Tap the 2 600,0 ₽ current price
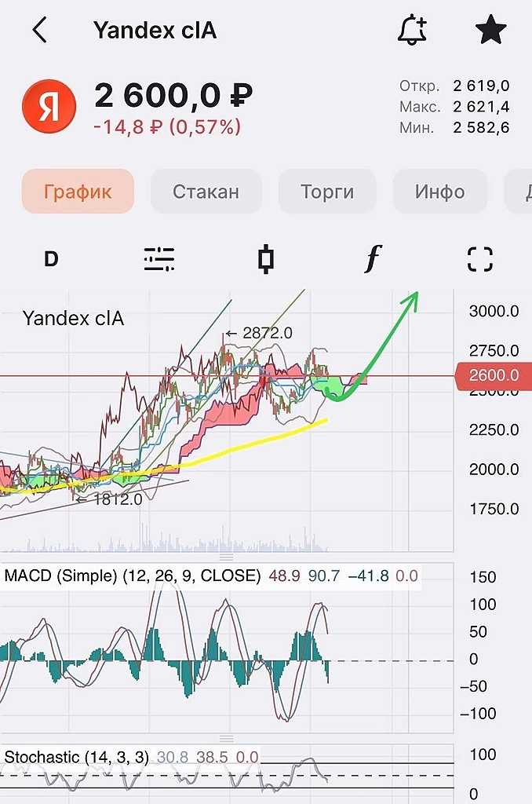This screenshot has height=804, width=532. coord(173,95)
